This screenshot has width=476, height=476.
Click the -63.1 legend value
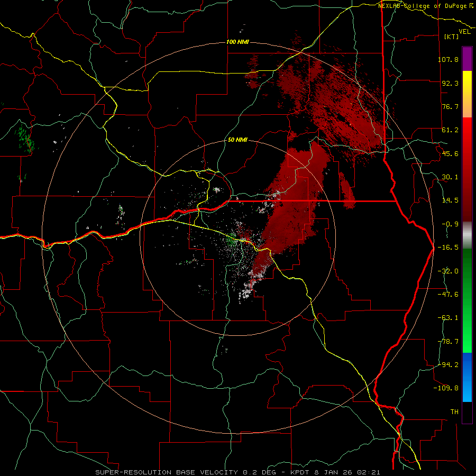point(448,318)
